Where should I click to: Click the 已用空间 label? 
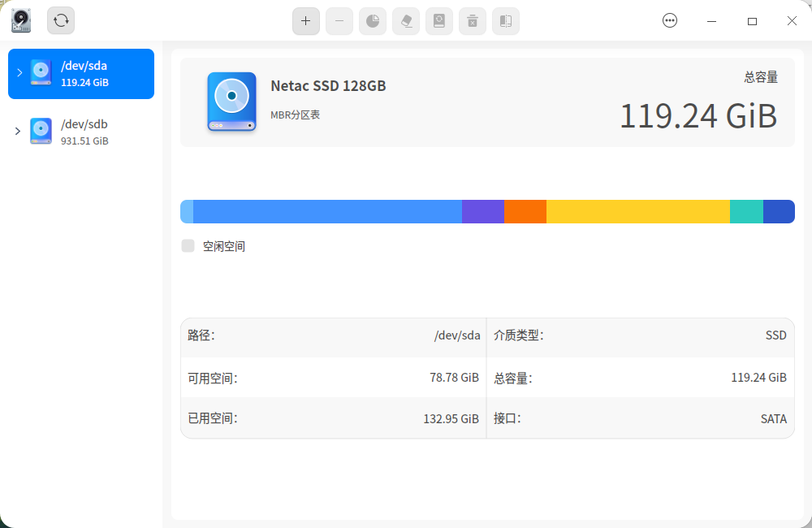(x=212, y=418)
